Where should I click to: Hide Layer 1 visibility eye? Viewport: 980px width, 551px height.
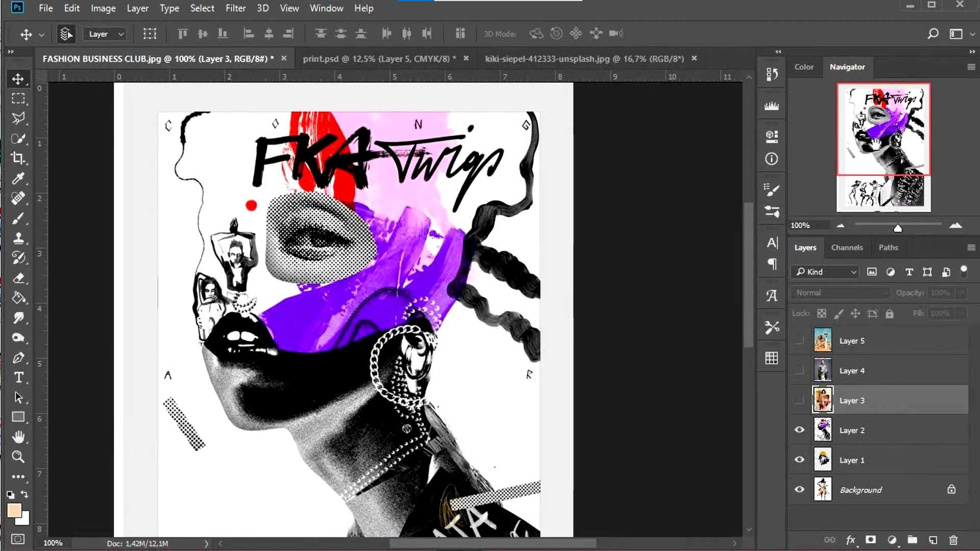pyautogui.click(x=799, y=460)
